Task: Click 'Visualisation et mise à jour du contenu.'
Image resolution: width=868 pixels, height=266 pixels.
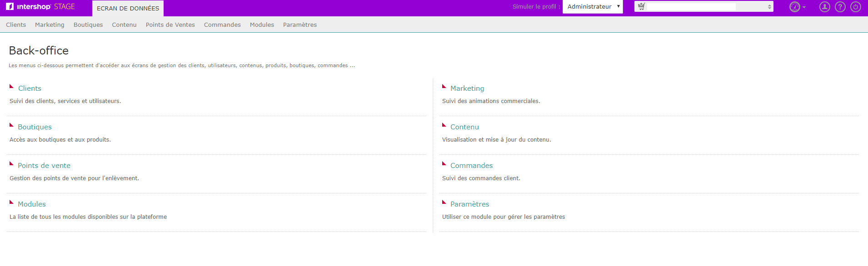Action: click(497, 140)
